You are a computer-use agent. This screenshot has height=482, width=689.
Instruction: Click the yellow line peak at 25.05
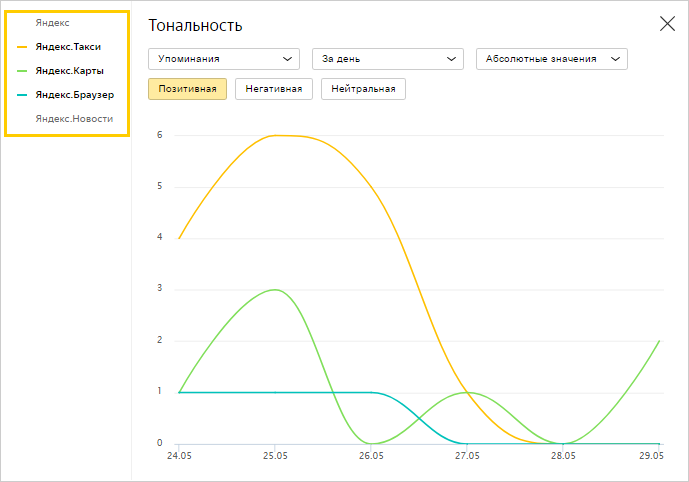(x=275, y=135)
